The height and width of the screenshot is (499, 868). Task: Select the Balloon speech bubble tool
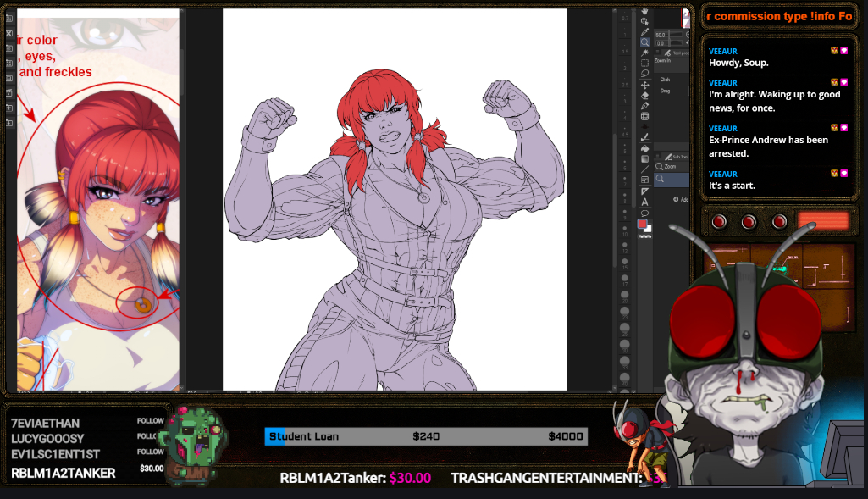[x=644, y=213]
